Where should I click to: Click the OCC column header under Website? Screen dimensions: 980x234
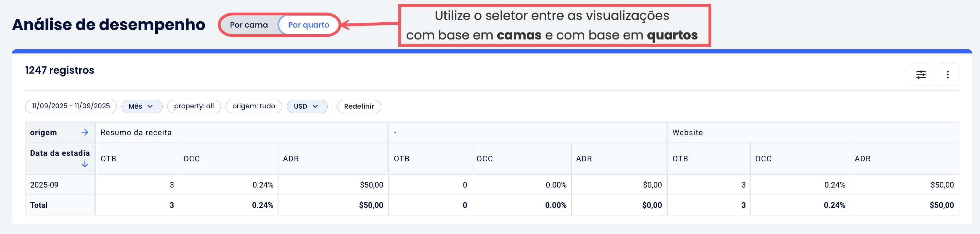click(x=763, y=159)
